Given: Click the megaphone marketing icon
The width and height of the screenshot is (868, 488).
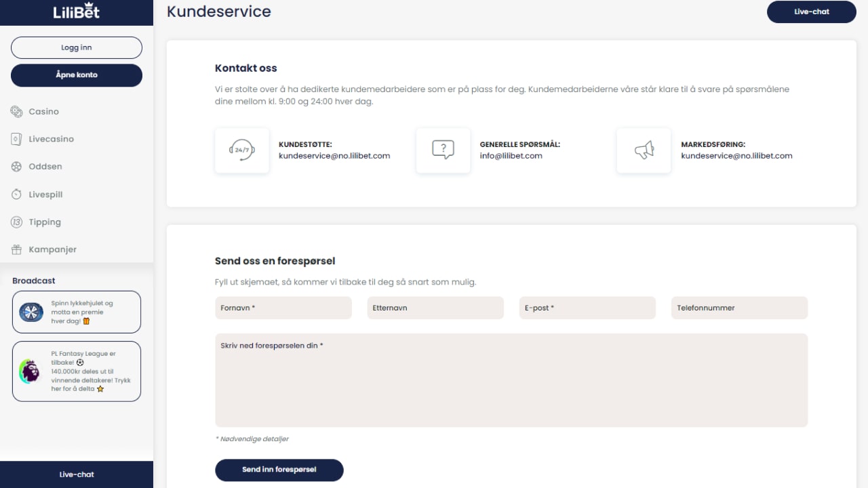Looking at the screenshot, I should tap(644, 150).
